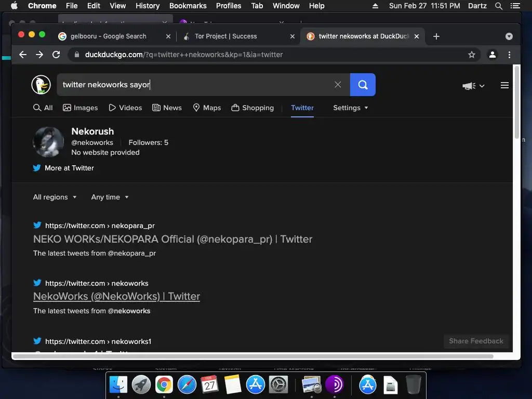Viewport: 532px width, 399px height.
Task: Open the Bookmarks menu
Action: click(188, 6)
